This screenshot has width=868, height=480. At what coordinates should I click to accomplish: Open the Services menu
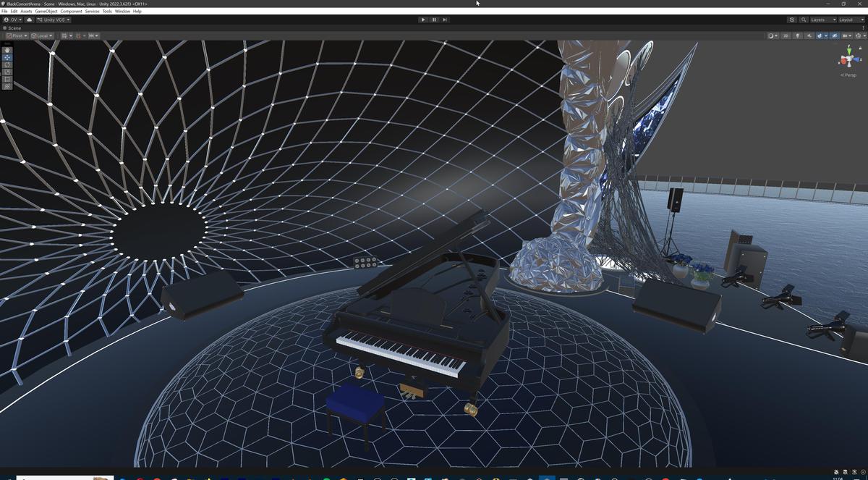[x=92, y=11]
